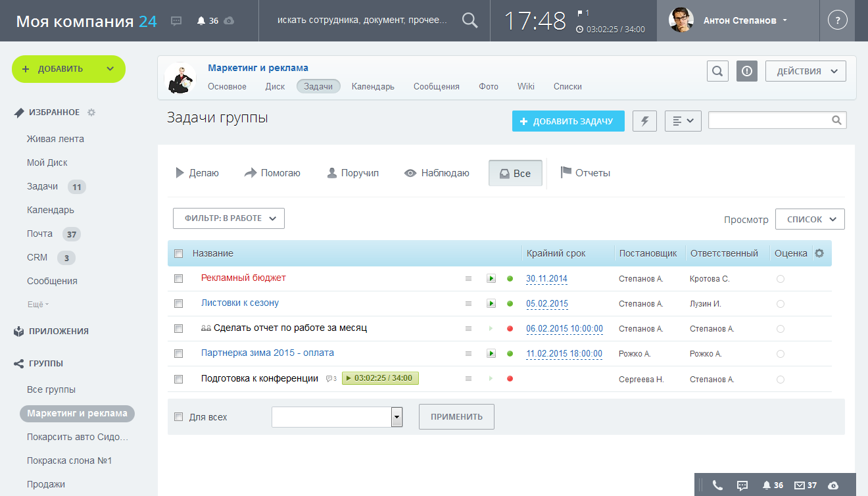868x496 pixels.
Task: Open the row menu icon for 'Листовки к сезону'
Action: [468, 304]
